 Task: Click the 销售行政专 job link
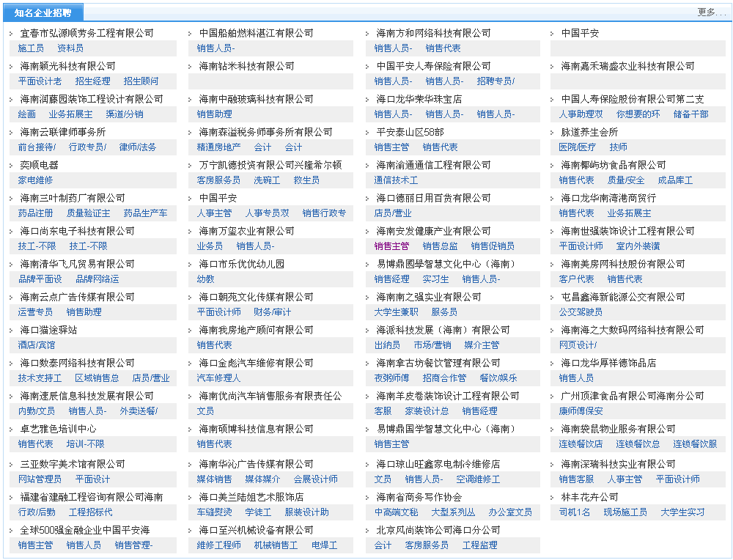tap(325, 213)
